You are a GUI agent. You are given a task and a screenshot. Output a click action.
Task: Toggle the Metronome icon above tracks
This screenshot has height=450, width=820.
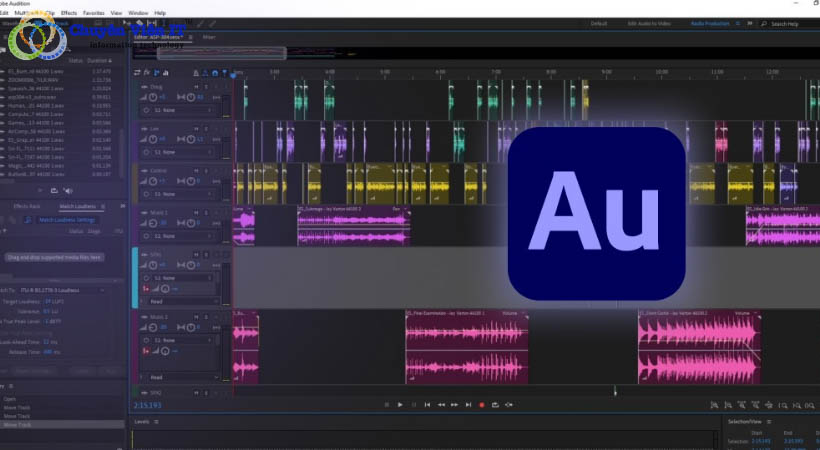click(196, 73)
